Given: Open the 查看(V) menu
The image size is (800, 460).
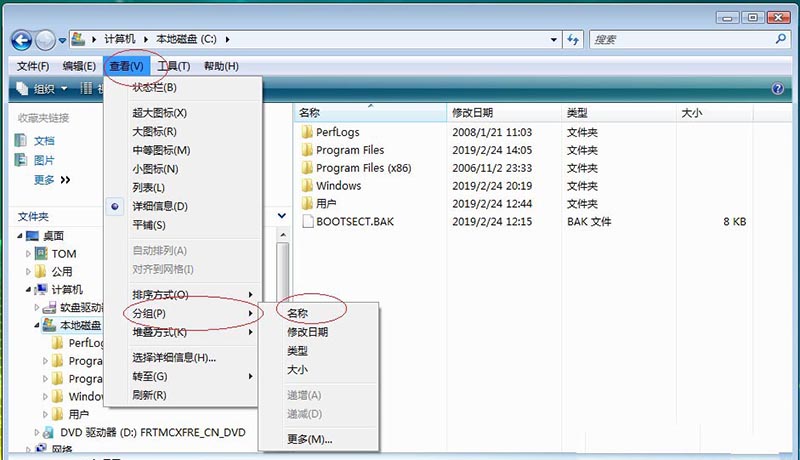Looking at the screenshot, I should pyautogui.click(x=127, y=66).
